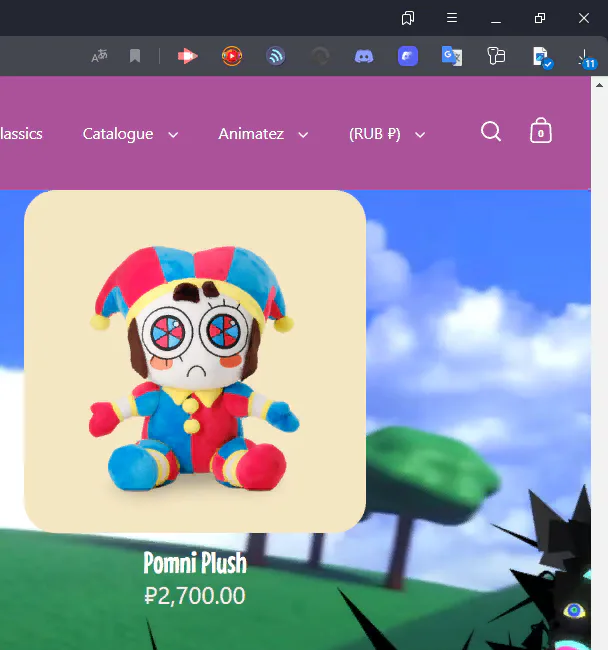
Task: Close the browser window
Action: click(x=584, y=18)
